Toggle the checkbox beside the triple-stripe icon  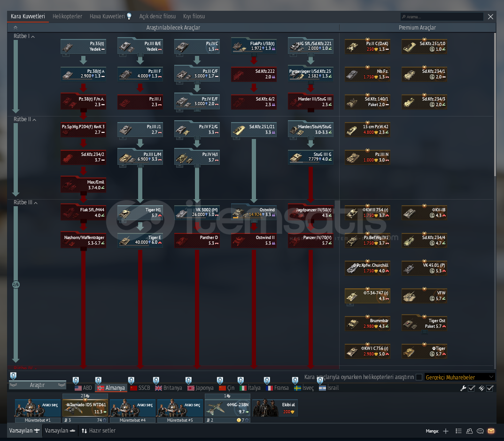click(490, 388)
